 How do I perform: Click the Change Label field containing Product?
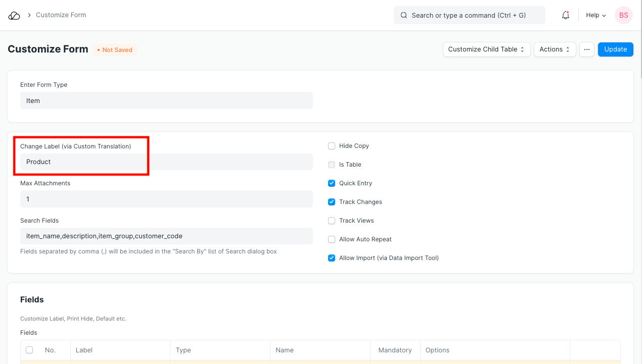tap(166, 162)
